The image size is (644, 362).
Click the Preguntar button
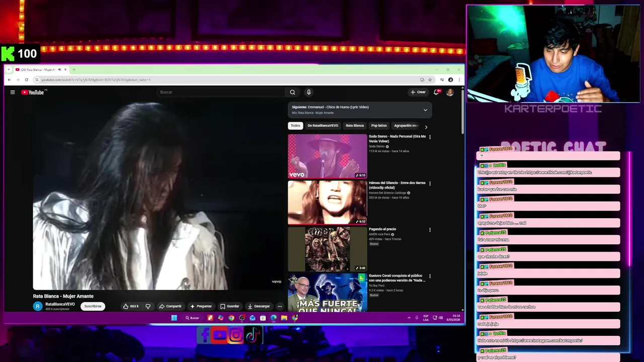point(201,306)
